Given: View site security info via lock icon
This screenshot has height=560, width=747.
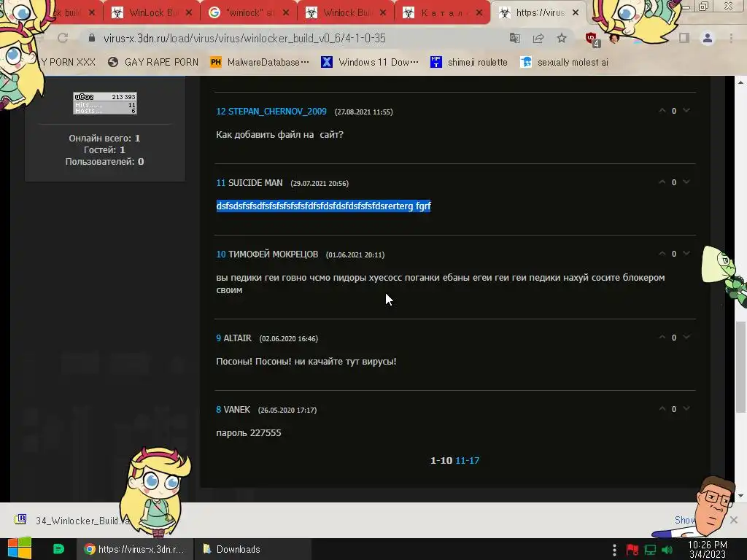Looking at the screenshot, I should point(92,38).
